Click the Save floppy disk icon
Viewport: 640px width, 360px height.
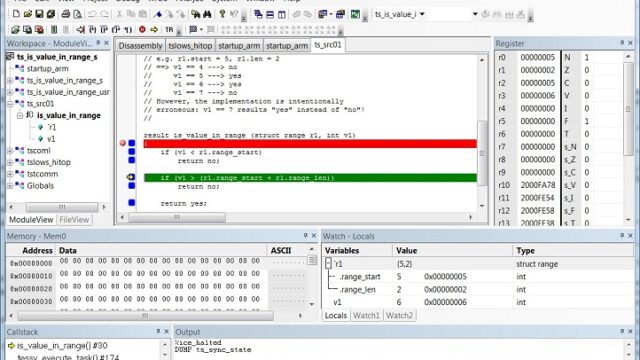39,14
